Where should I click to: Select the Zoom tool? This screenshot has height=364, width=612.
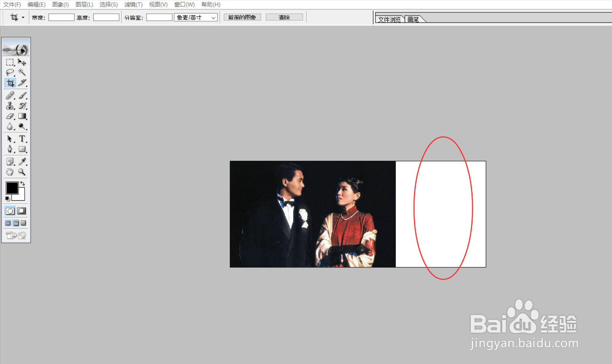pyautogui.click(x=22, y=172)
